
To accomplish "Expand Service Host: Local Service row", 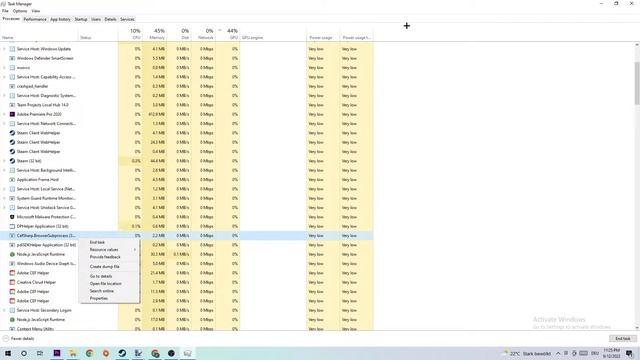I will (4, 189).
